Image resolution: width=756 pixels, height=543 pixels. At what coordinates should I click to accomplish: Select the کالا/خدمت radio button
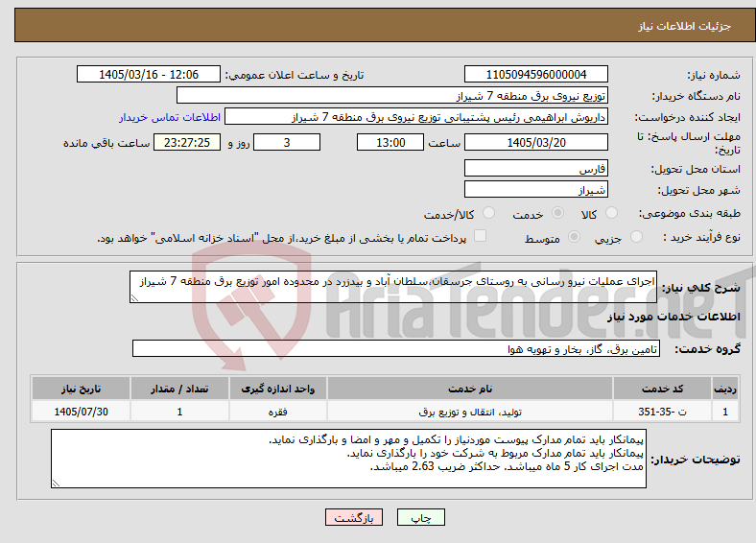488,213
